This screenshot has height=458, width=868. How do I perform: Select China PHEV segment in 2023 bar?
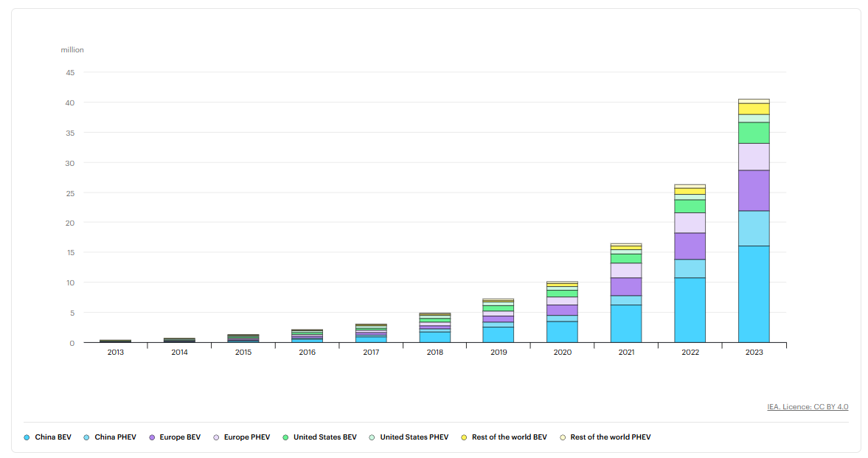[754, 228]
